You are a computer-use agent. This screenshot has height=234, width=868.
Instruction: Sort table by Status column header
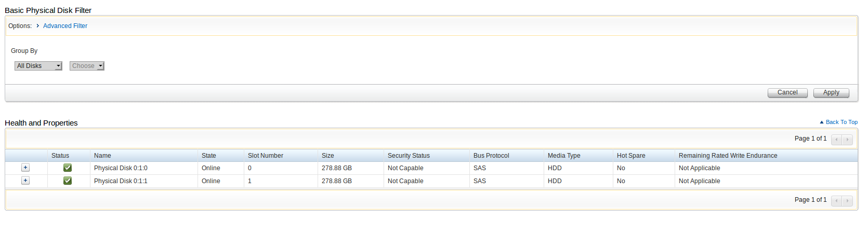point(60,156)
